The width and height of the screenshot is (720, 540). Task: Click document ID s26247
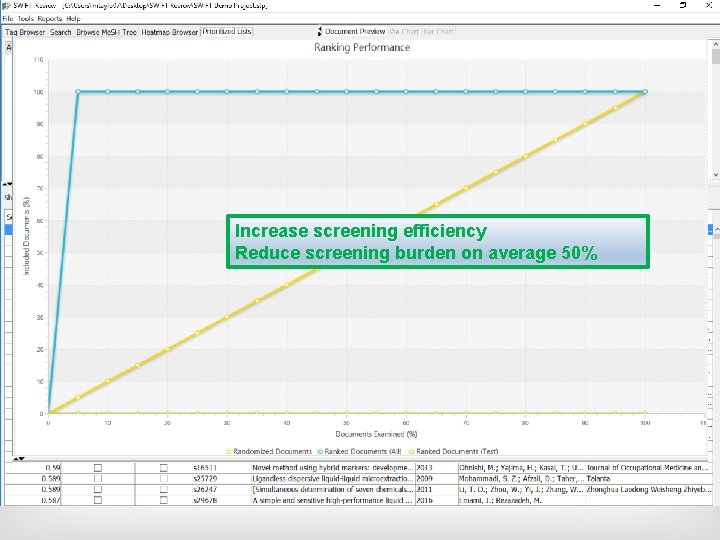(x=205, y=489)
